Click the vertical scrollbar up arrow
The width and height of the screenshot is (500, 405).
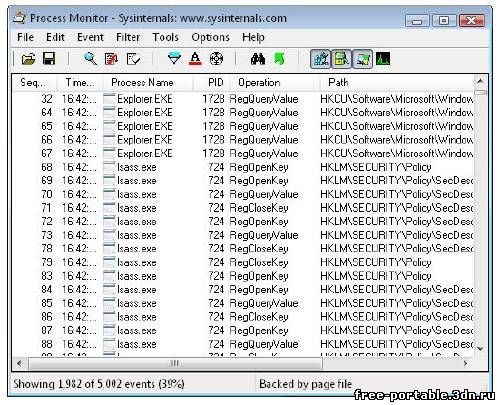pyautogui.click(x=480, y=81)
